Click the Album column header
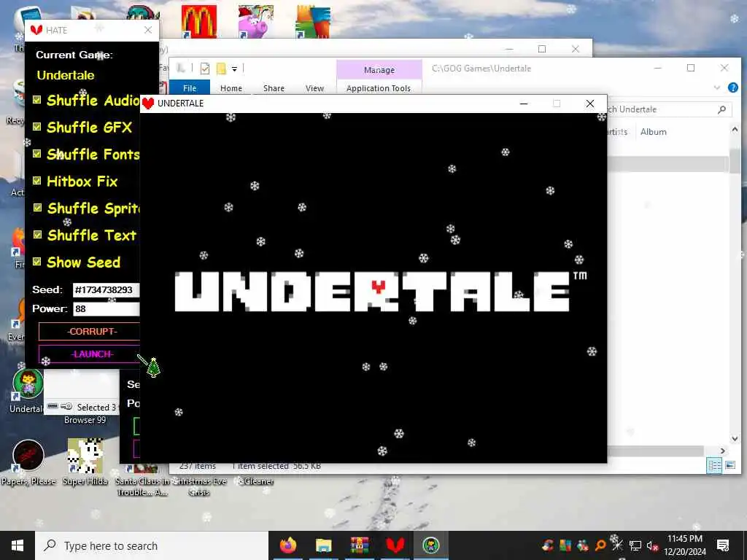The width and height of the screenshot is (747, 560). click(654, 132)
